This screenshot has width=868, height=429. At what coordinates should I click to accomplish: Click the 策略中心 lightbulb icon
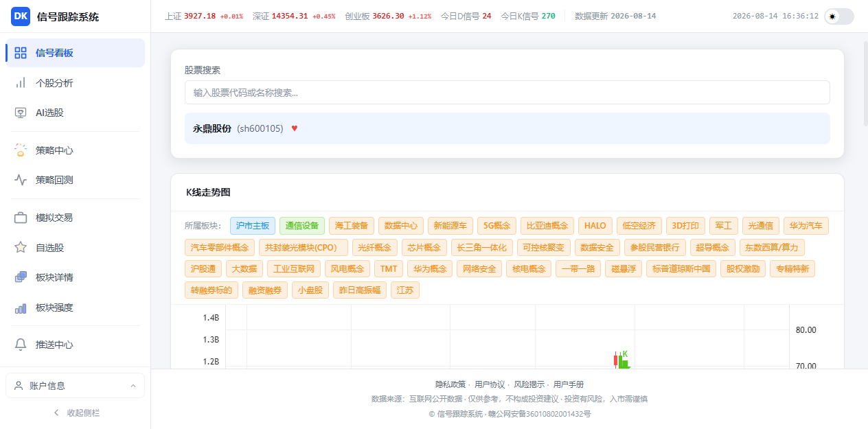click(21, 150)
